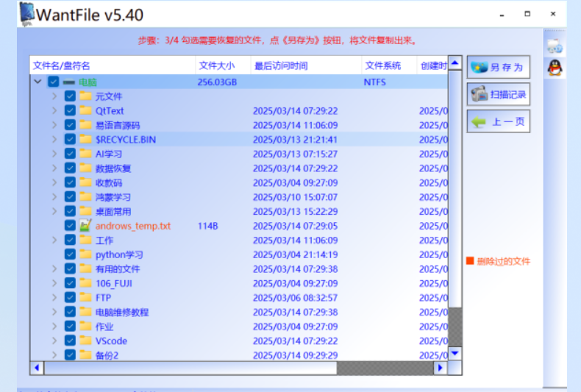Select the 收款码 folder name
This screenshot has width=581, height=392.
click(x=109, y=182)
